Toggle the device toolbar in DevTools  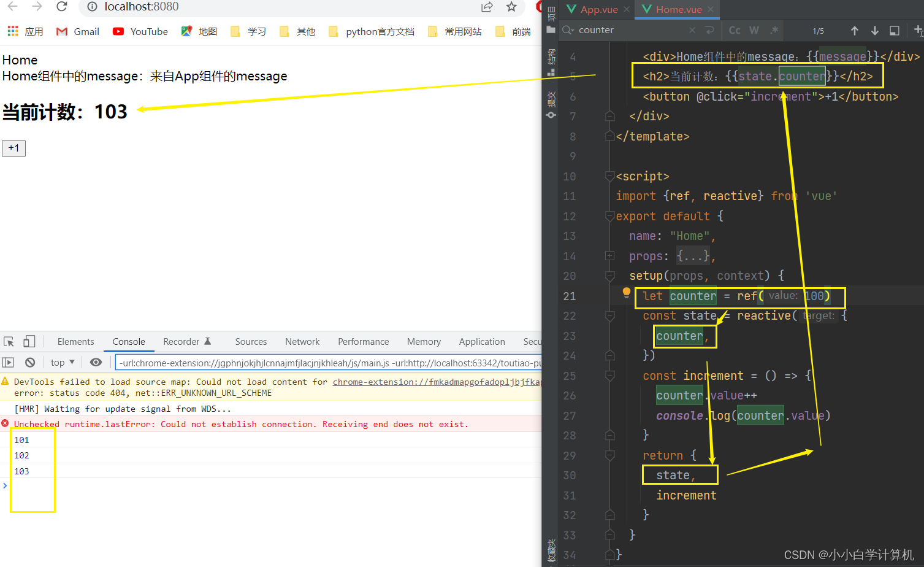click(x=29, y=342)
